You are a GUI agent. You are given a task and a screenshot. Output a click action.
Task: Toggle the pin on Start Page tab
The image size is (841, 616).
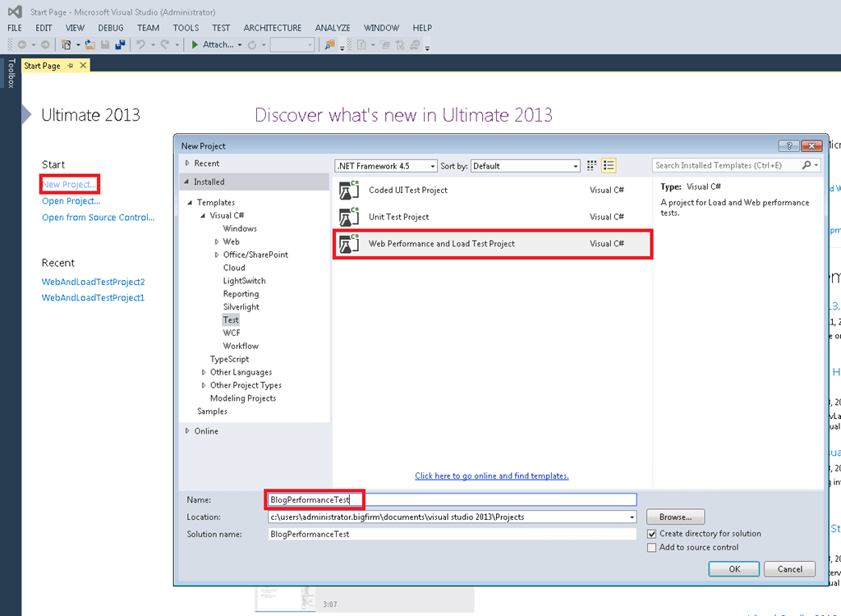(71, 66)
